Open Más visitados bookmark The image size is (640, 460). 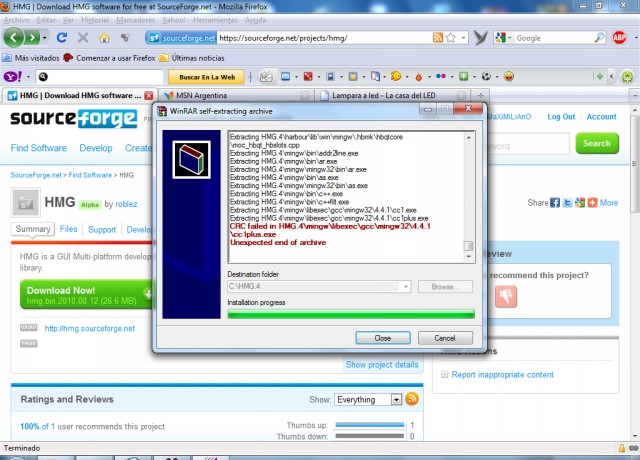click(31, 58)
